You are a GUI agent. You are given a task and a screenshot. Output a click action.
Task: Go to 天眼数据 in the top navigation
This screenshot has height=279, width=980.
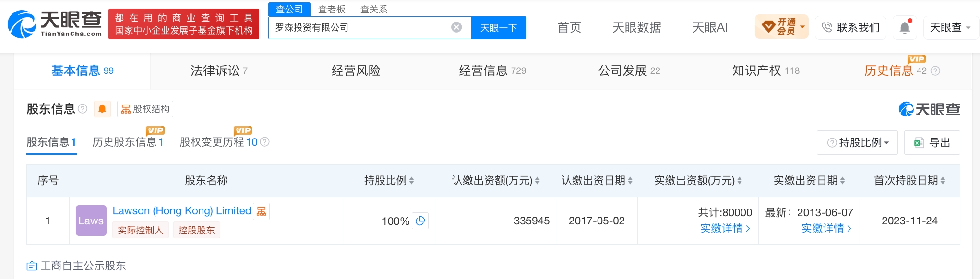[x=637, y=27]
